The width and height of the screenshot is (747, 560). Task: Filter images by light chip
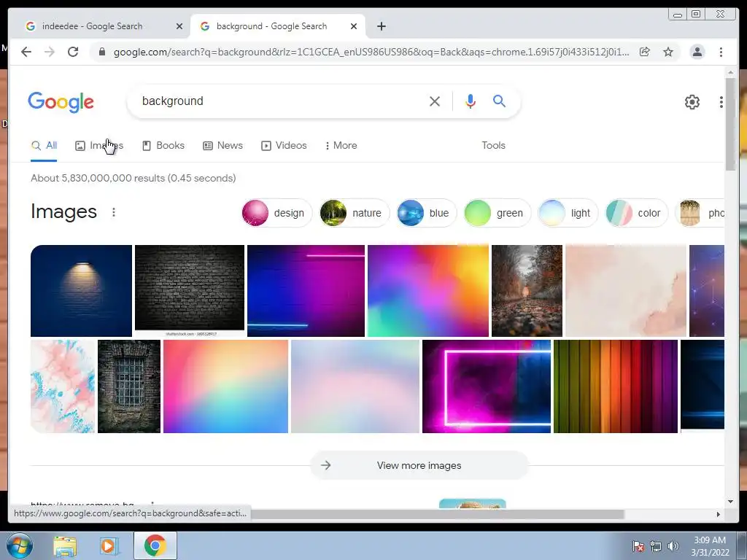[x=568, y=213]
